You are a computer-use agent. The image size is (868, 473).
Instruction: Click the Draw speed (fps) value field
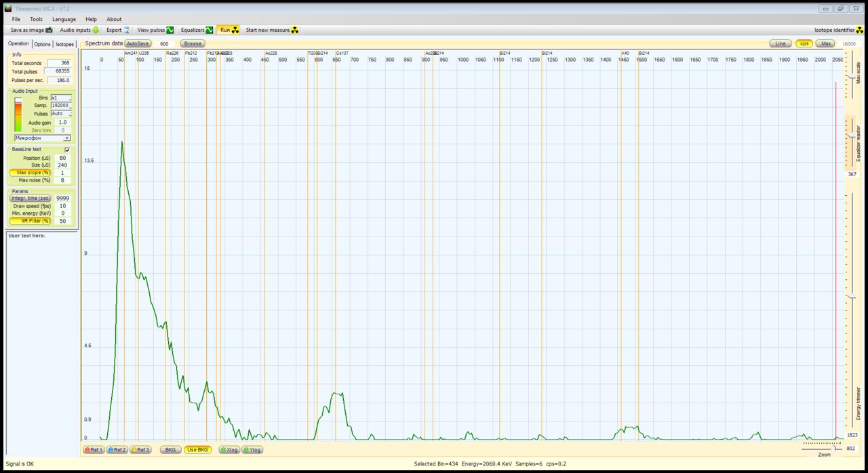point(62,206)
